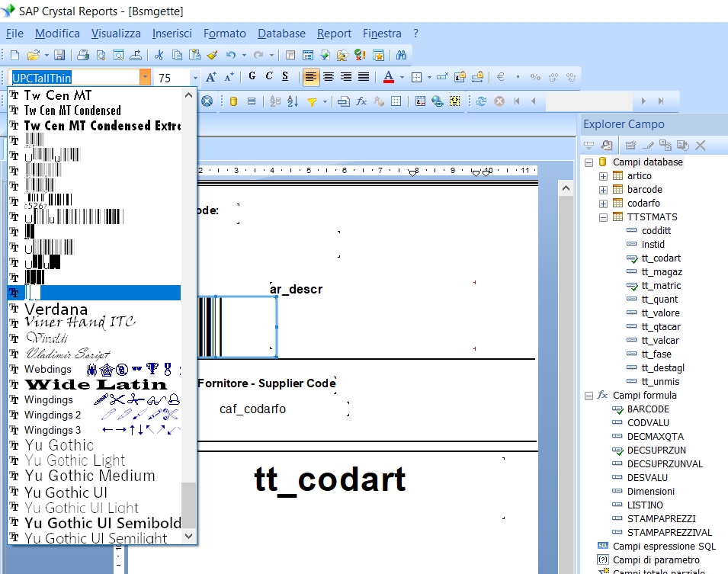Open the font size dropdown
The image size is (728, 574).
point(195,78)
